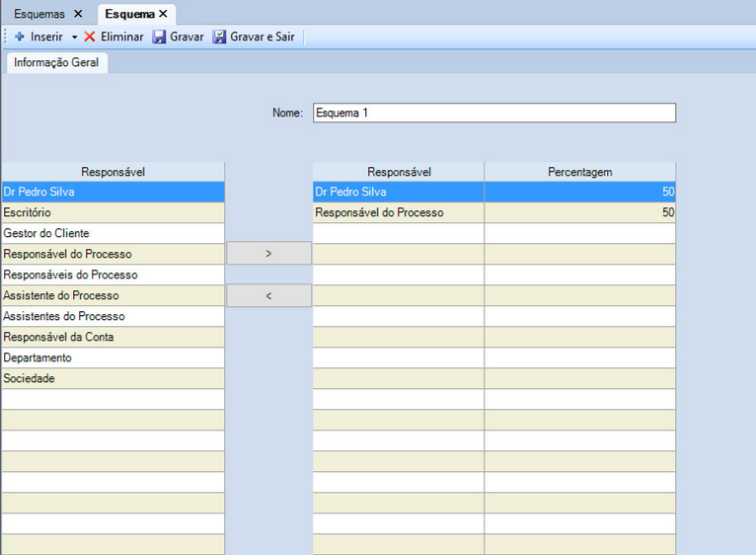Open the Inserir dropdown arrow
Screen dimensions: 756x555
(x=75, y=38)
